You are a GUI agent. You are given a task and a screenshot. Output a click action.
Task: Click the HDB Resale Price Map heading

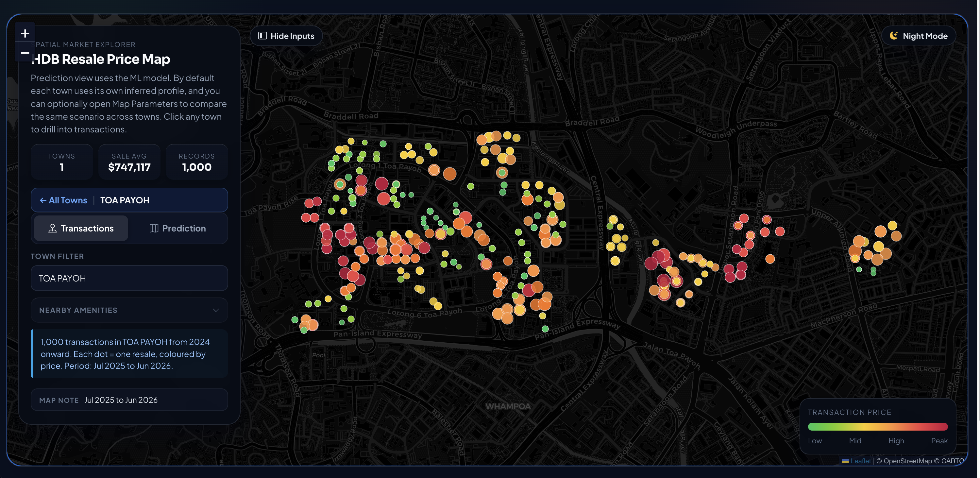pos(101,59)
